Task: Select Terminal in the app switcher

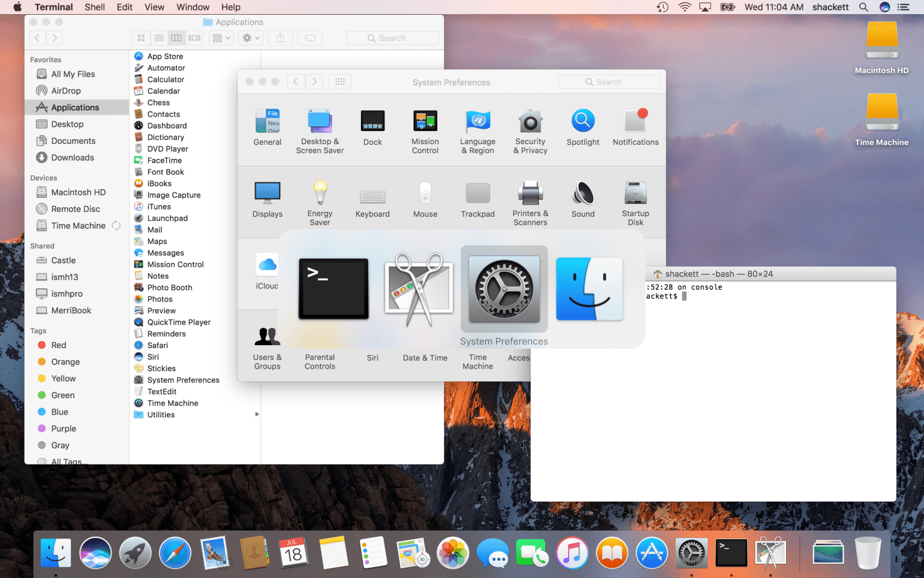Action: 334,289
